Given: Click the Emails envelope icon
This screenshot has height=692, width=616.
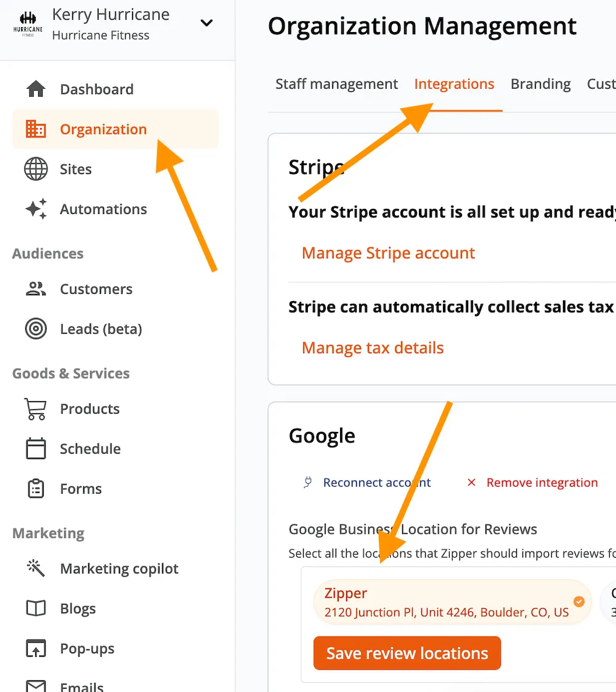Looking at the screenshot, I should pyautogui.click(x=36, y=686).
